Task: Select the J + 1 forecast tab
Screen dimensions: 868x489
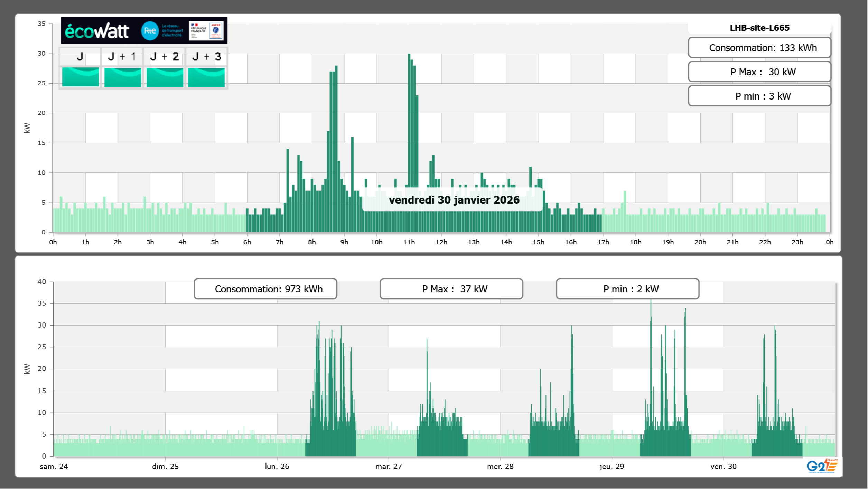Action: 122,57
